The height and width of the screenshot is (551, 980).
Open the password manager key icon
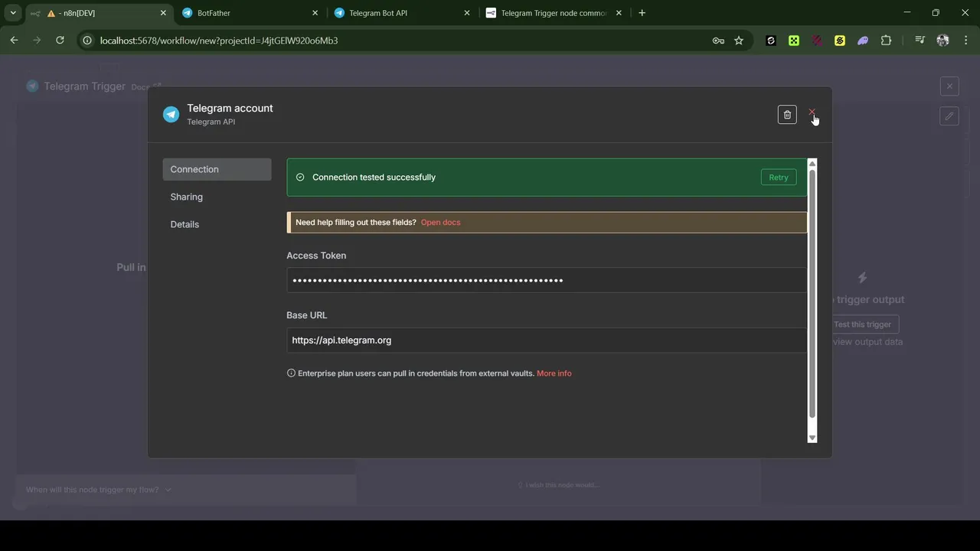[718, 41]
